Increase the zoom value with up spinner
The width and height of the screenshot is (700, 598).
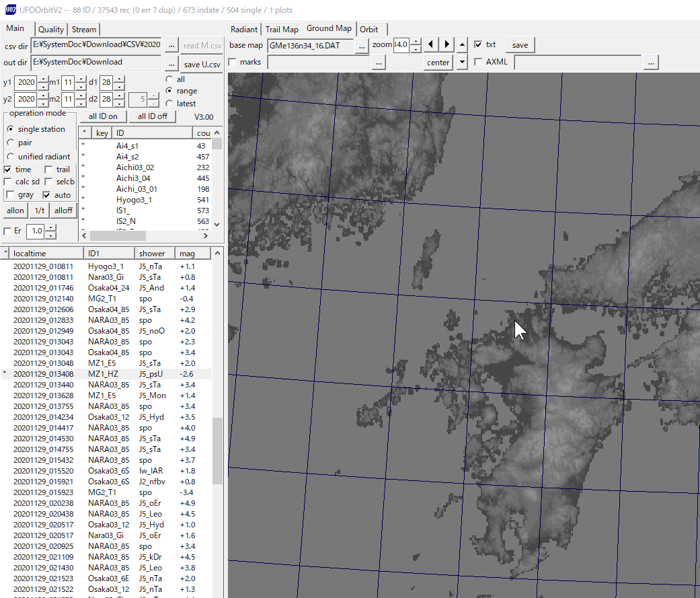tap(416, 42)
